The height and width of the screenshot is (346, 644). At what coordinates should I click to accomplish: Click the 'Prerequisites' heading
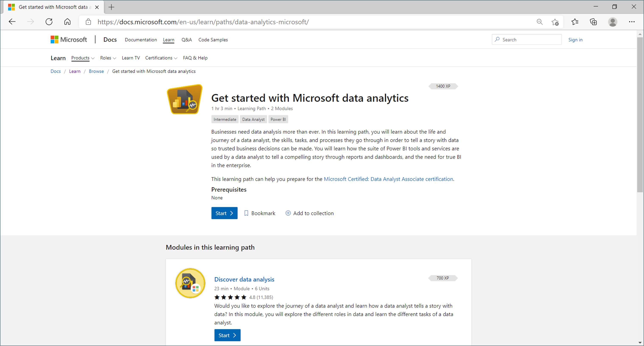tap(229, 189)
